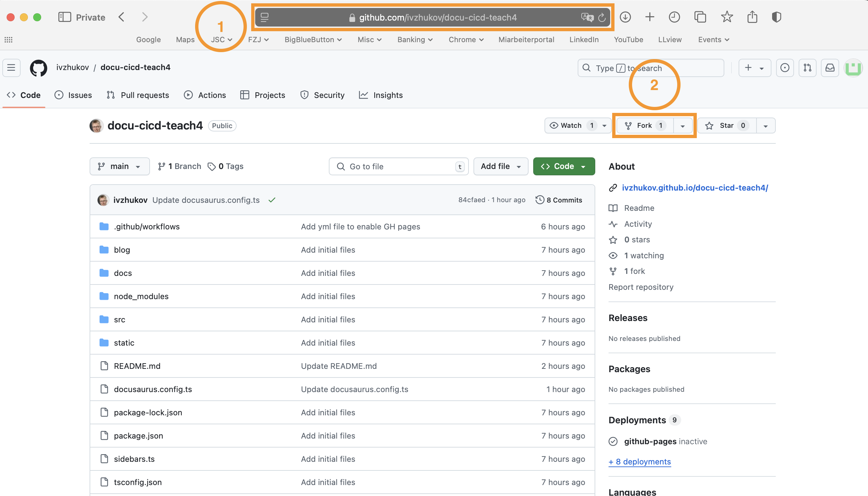
Task: Open the docusaurus.config.ts file
Action: click(153, 389)
